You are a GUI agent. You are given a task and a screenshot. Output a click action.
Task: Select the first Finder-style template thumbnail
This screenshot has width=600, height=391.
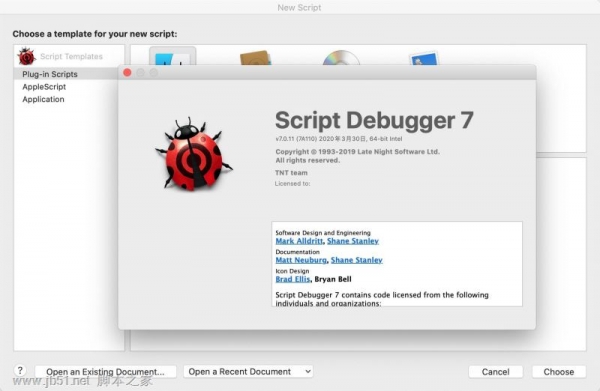tap(173, 56)
